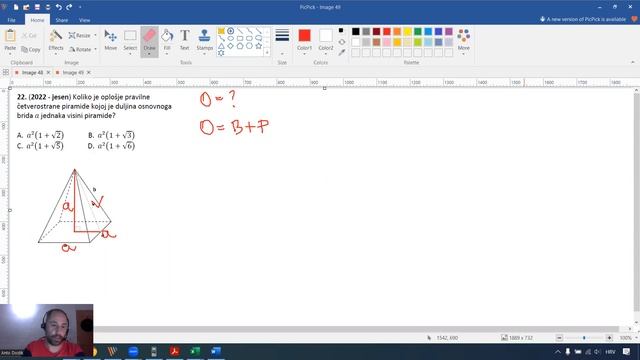Pick the yellow palette color
The height and width of the screenshot is (360, 640).
tap(407, 31)
